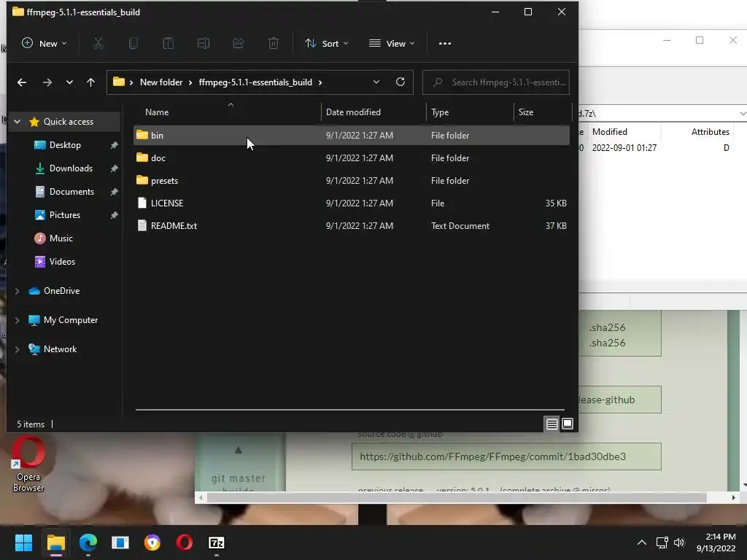Image resolution: width=747 pixels, height=560 pixels.
Task: Open recent locations dropdown arrow
Action: point(69,82)
